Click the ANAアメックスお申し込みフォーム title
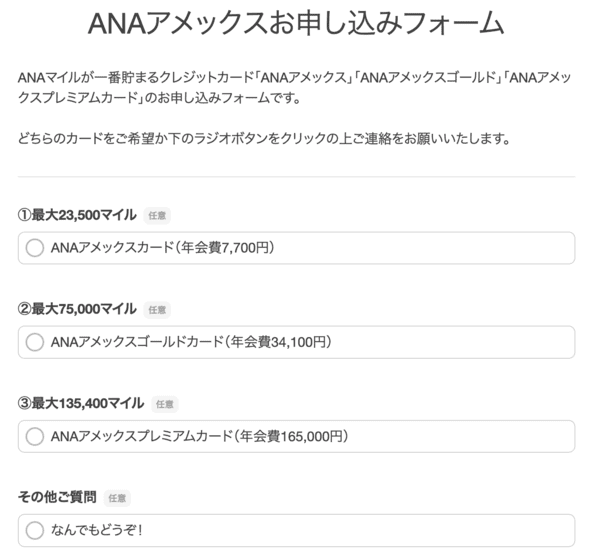The width and height of the screenshot is (600, 556). [x=296, y=26]
